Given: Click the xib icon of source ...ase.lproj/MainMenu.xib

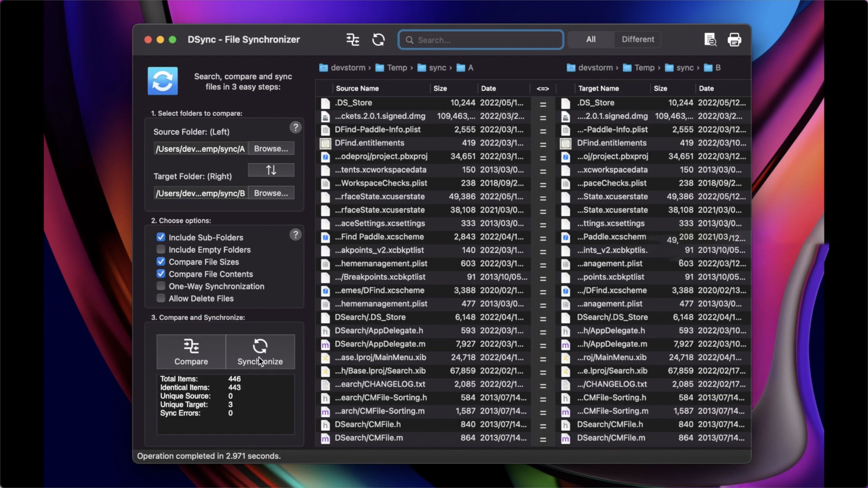Looking at the screenshot, I should tap(325, 358).
